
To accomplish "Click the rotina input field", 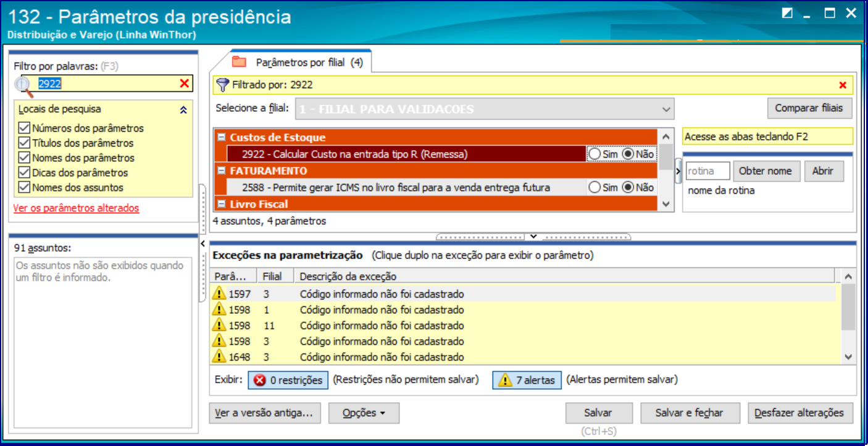I will click(x=707, y=171).
